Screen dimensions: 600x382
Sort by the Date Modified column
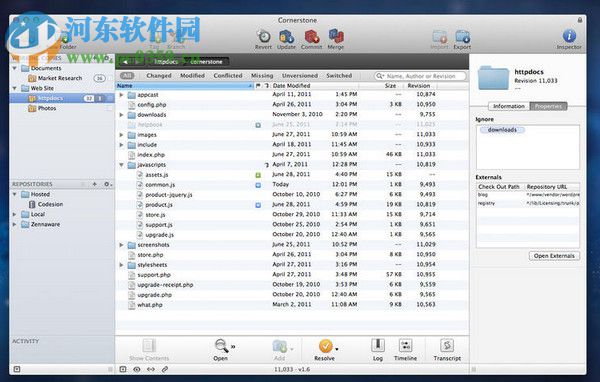[314, 86]
